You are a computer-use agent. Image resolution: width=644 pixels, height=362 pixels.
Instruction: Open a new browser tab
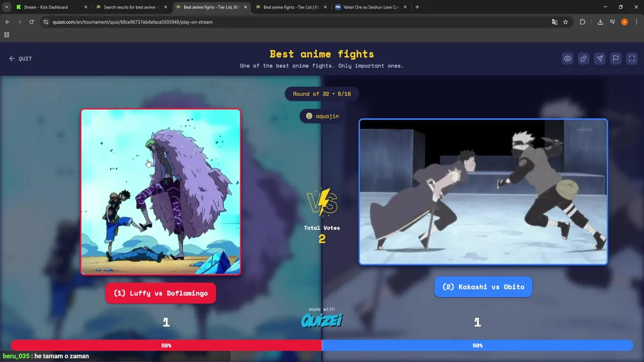pyautogui.click(x=417, y=7)
